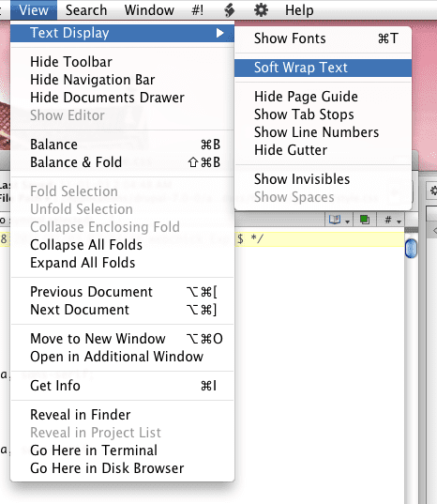
Task: Open the gear menu in menu bar
Action: 261,10
